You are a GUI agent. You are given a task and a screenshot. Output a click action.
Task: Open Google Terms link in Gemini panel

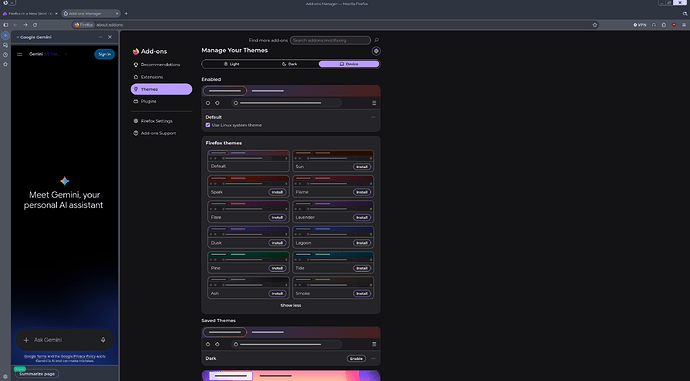41,356
